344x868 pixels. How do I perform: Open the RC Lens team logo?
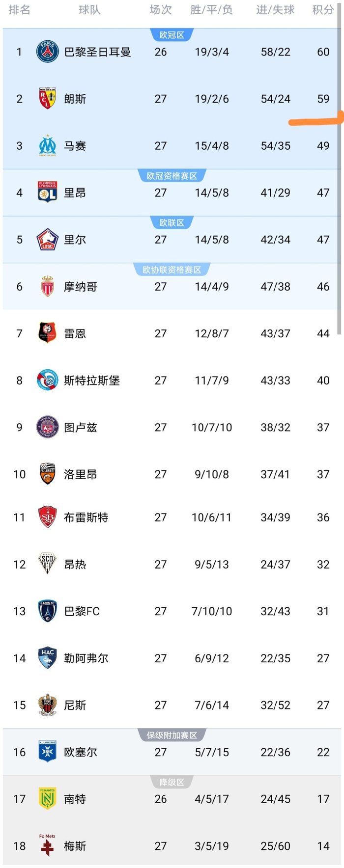[x=47, y=99]
